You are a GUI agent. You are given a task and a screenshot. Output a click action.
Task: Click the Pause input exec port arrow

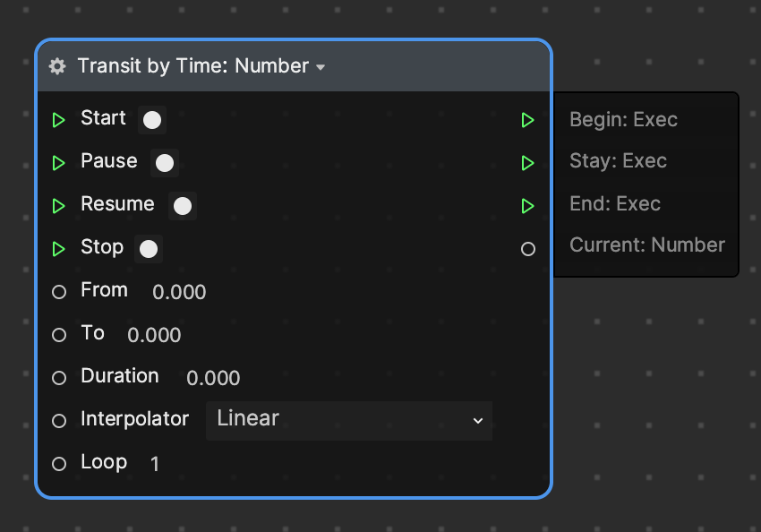59,163
